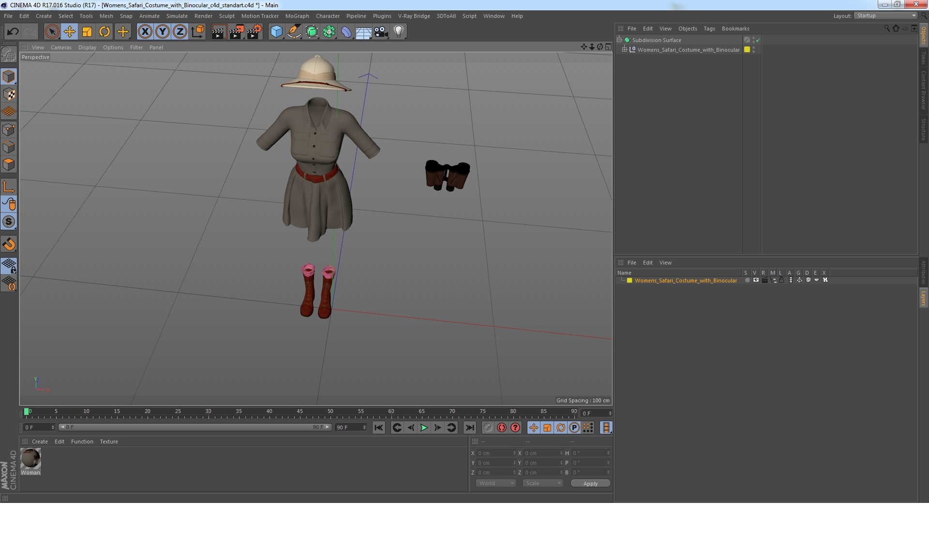Open the MoGraph menu
The height and width of the screenshot is (560, 929).
tap(297, 16)
